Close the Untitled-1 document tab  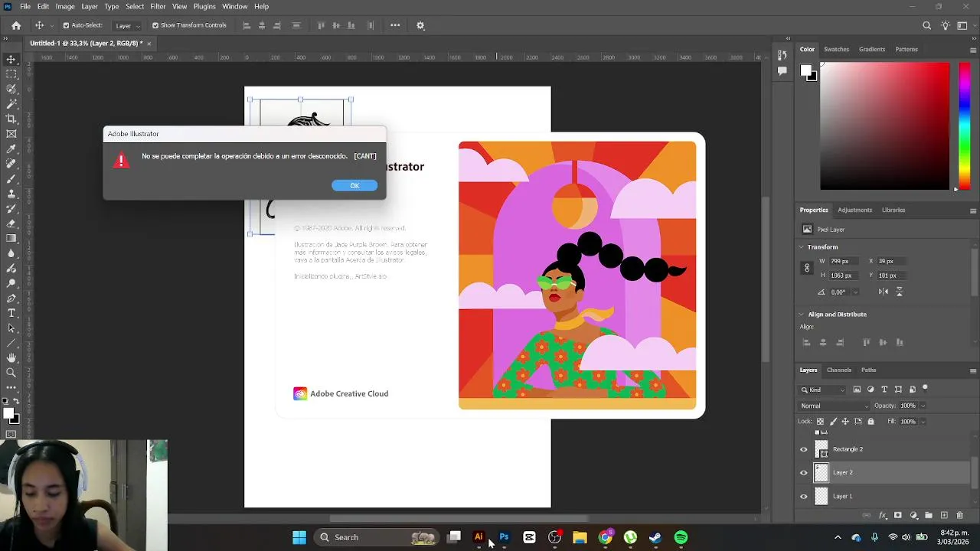[149, 44]
